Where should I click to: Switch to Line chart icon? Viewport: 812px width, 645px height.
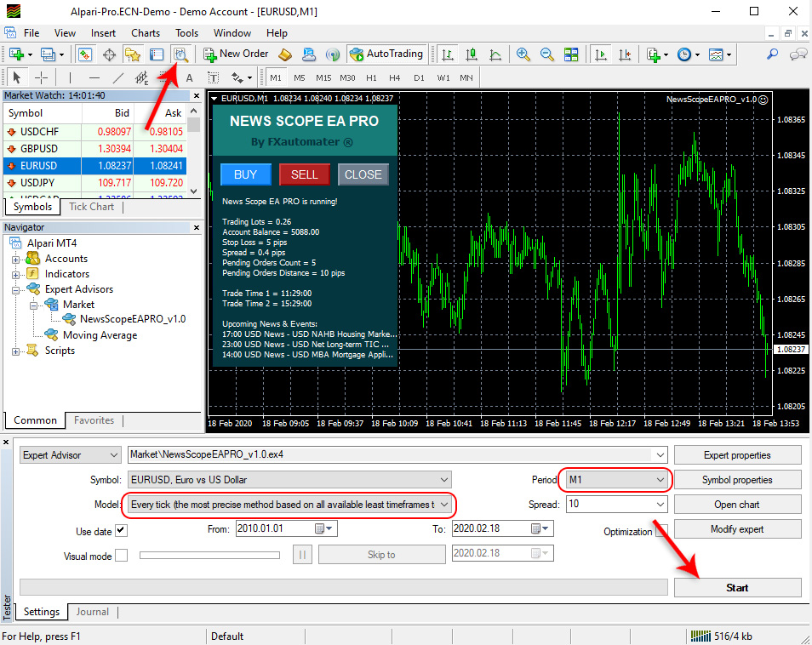(495, 54)
